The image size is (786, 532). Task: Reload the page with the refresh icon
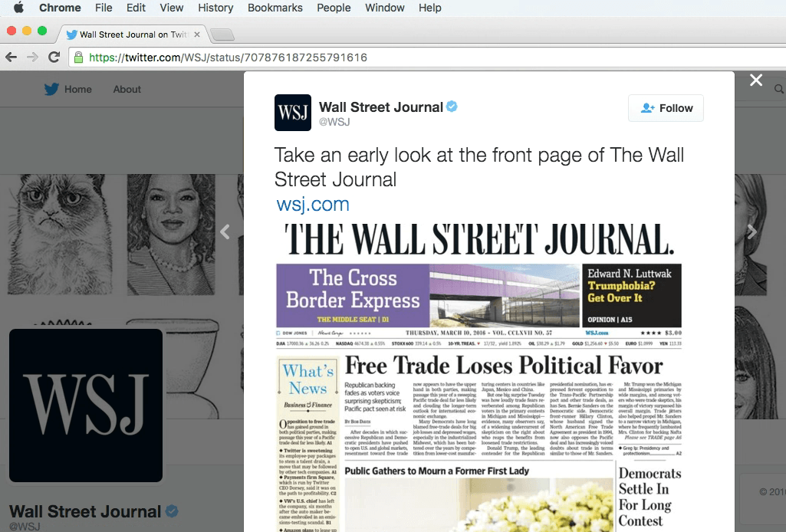(x=54, y=57)
